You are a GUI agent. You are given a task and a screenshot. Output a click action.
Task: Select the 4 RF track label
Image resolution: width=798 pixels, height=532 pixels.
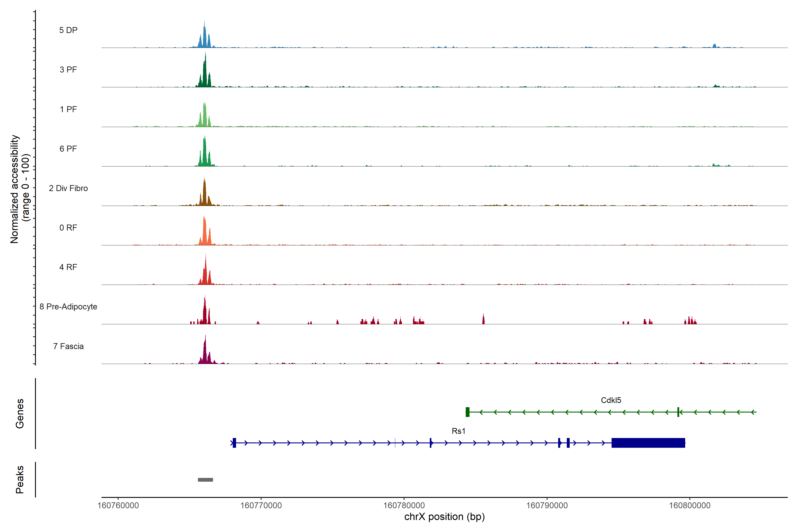(68, 267)
